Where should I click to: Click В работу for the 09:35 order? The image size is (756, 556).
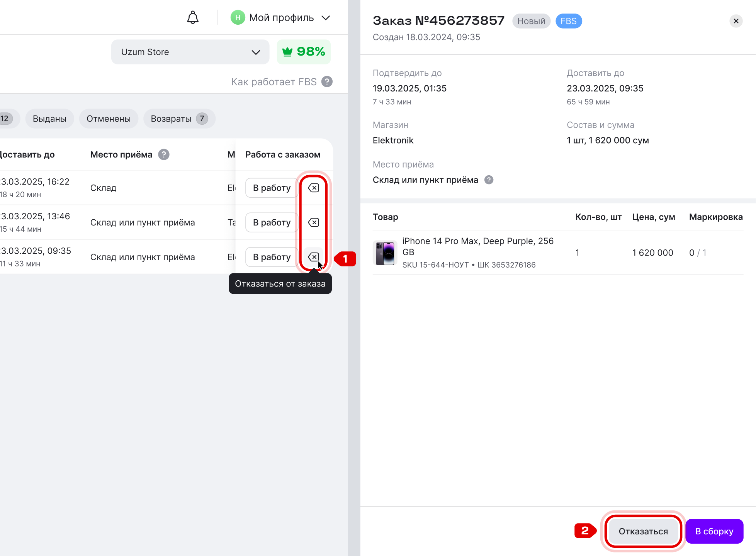coord(272,257)
